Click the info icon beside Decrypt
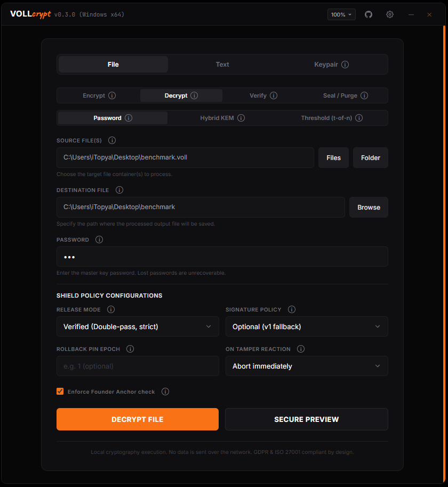The width and height of the screenshot is (448, 487). click(x=194, y=95)
